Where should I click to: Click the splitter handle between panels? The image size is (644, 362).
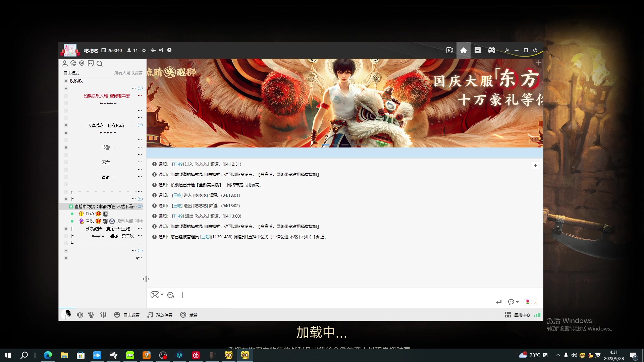tap(146, 279)
